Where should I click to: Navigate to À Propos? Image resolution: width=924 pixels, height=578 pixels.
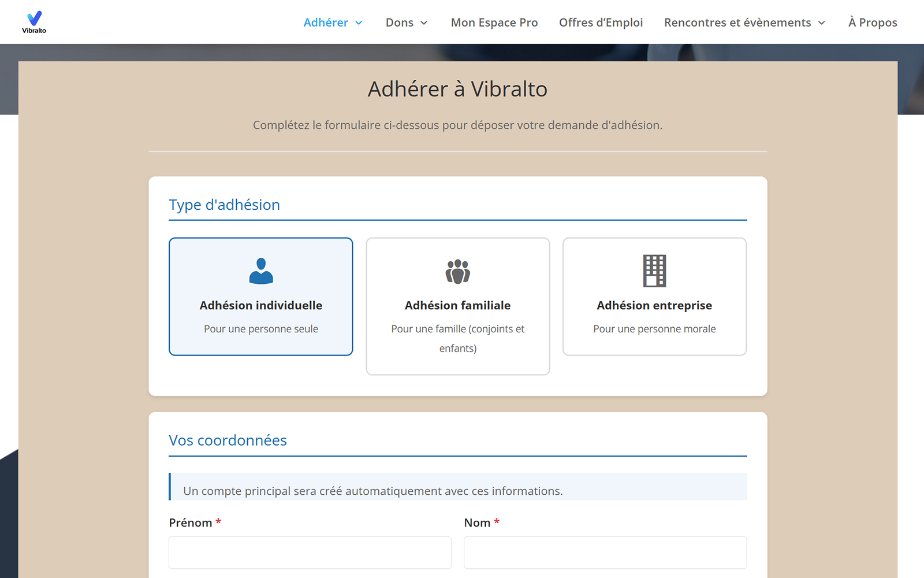coord(873,23)
